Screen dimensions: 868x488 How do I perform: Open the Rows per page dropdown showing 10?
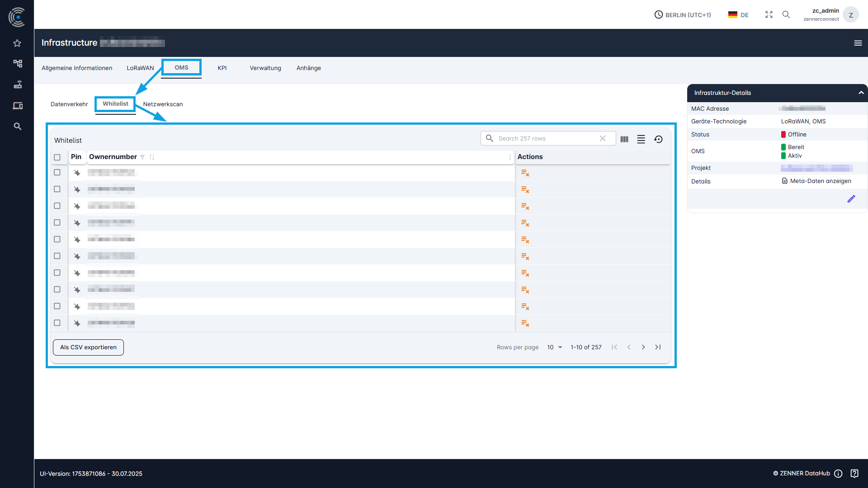point(554,347)
